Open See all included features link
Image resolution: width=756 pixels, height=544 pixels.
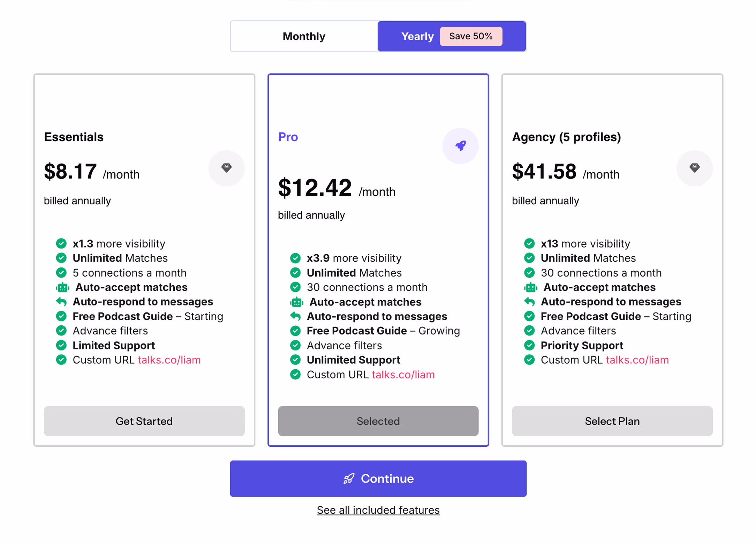[378, 510]
